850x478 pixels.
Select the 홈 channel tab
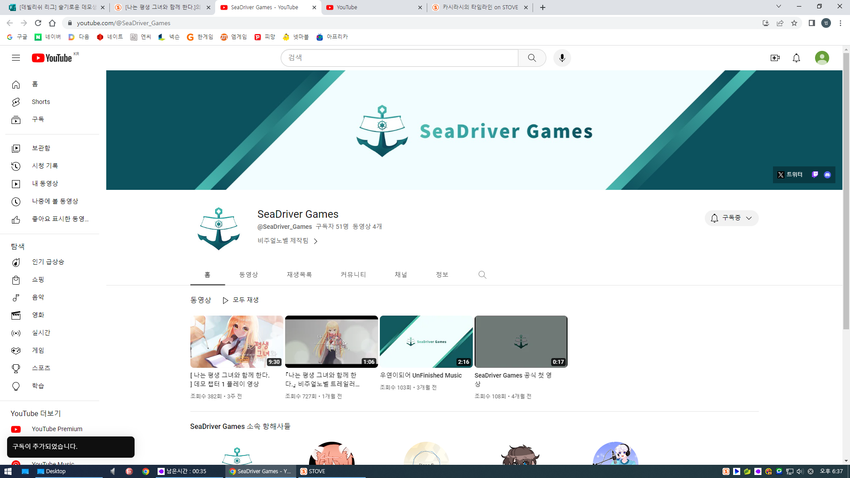tap(207, 275)
